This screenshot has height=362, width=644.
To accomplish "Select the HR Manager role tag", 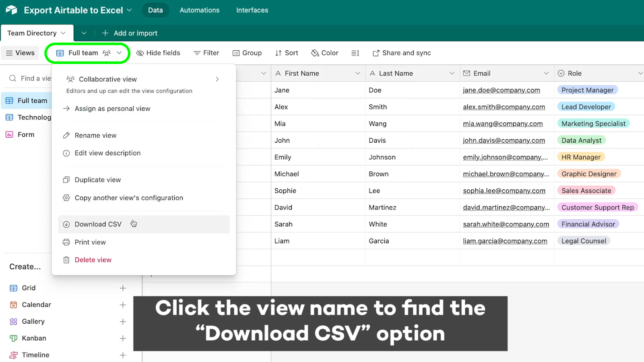I will (581, 157).
